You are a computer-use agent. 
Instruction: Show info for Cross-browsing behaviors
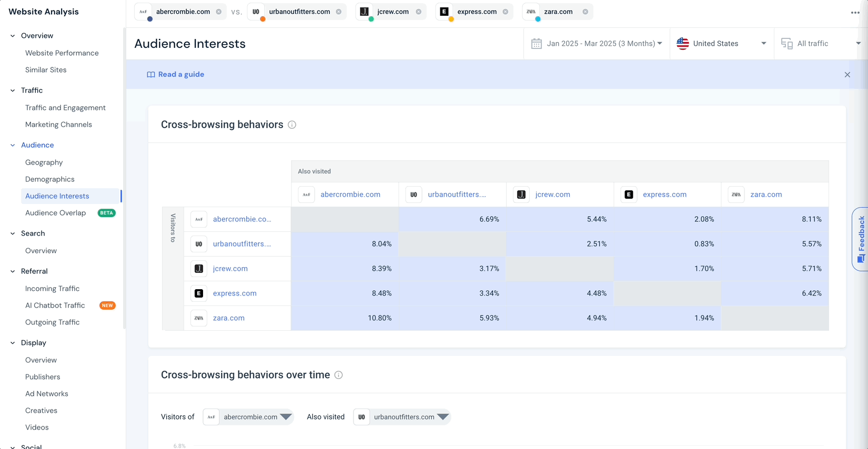[x=292, y=125]
